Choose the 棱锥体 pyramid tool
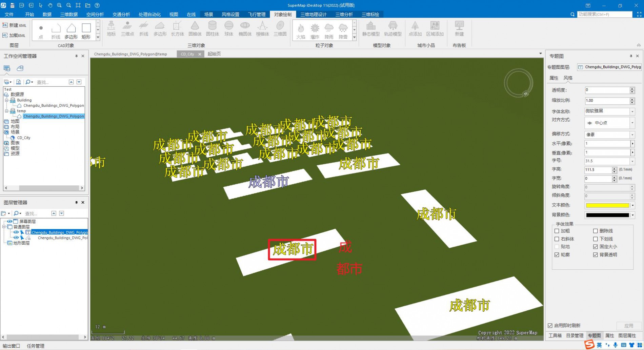Image resolution: width=644 pixels, height=350 pixels. [x=262, y=29]
